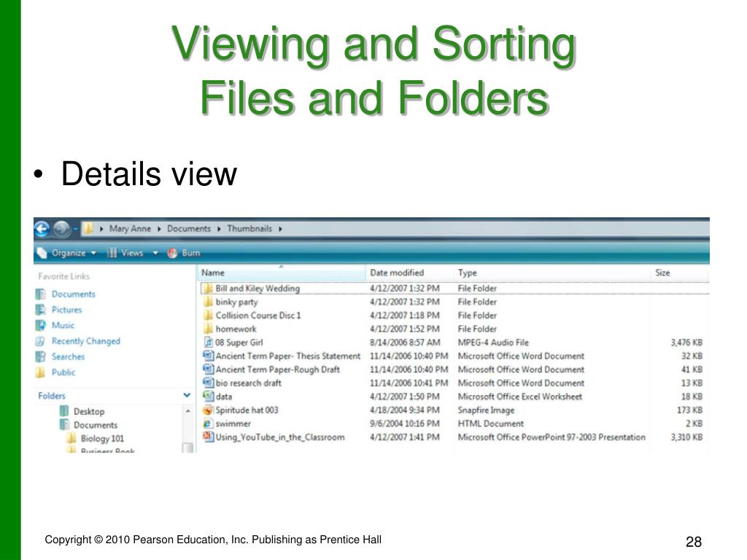Collapse the Folders pane chevron
The width and height of the screenshot is (747, 560).
[187, 395]
